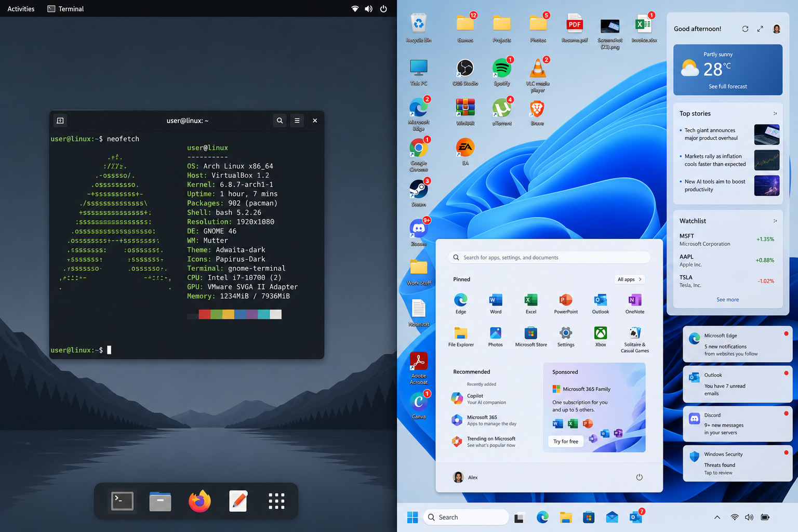
Task: Expand Top stories widget chevron
Action: pyautogui.click(x=775, y=113)
